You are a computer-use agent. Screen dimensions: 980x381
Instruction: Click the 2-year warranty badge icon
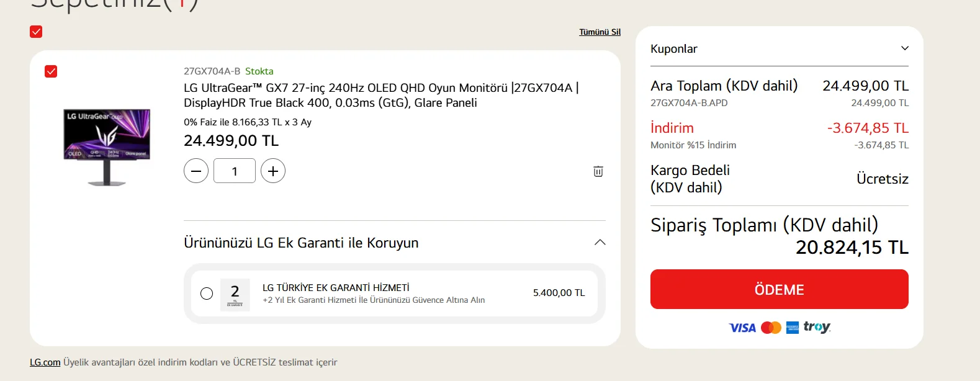tap(235, 295)
